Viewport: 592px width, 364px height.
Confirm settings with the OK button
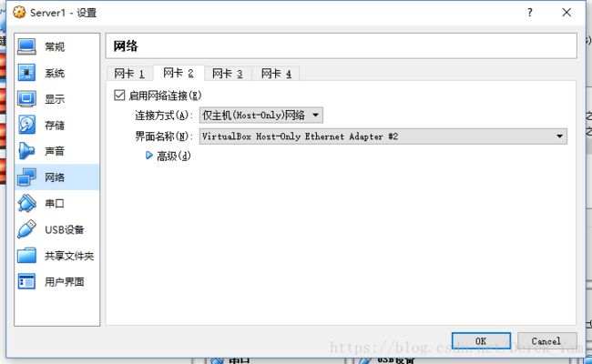click(481, 341)
